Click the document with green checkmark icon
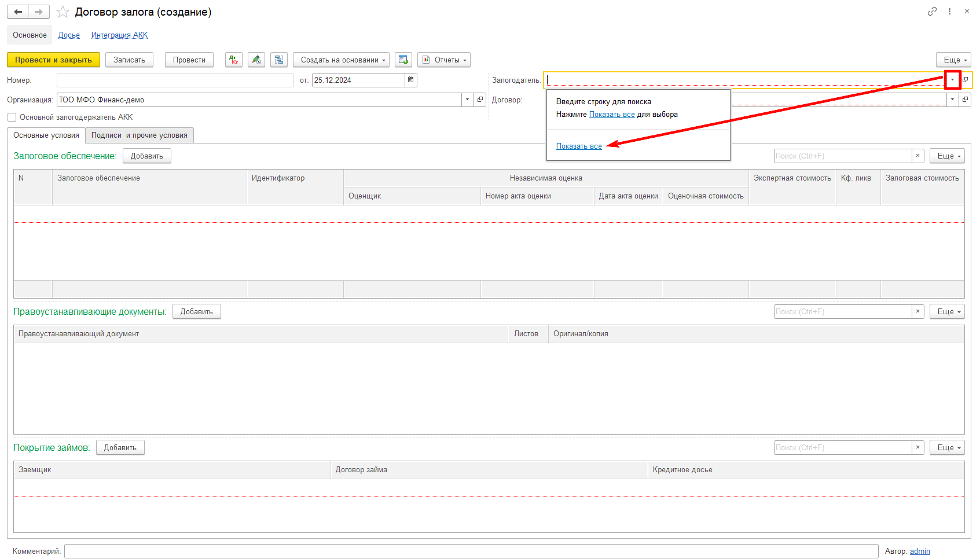The width and height of the screenshot is (980, 559). (x=403, y=60)
